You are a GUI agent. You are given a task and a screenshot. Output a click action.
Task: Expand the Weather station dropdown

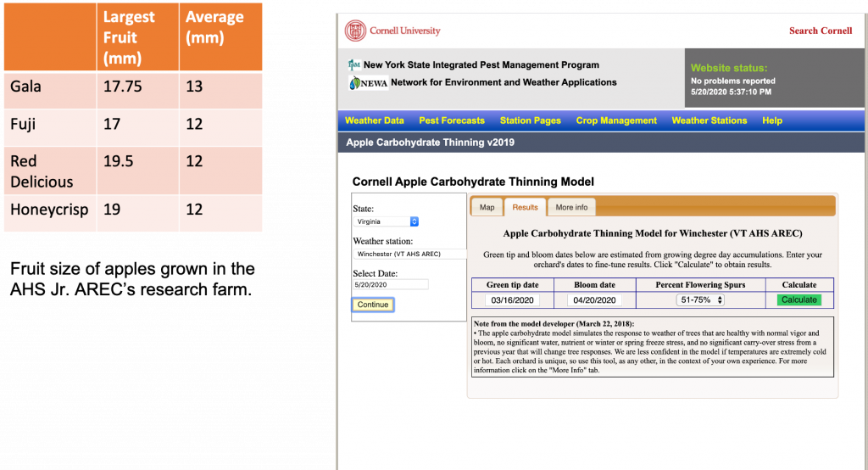(410, 254)
